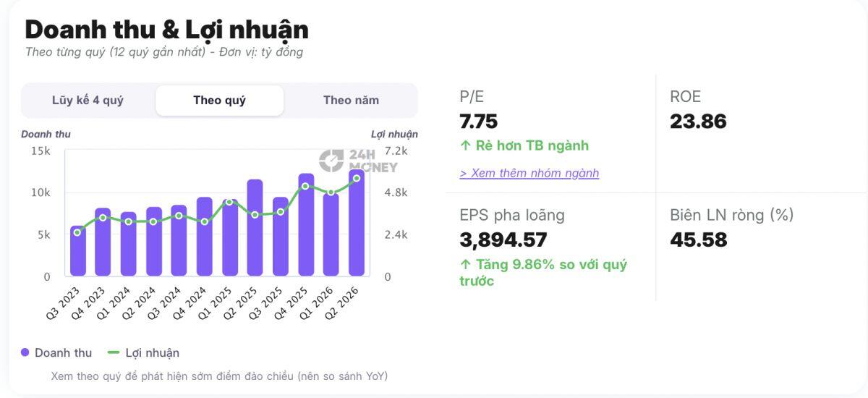868x398 pixels.
Task: Click the Q2 2026 profit line point
Action: (356, 178)
